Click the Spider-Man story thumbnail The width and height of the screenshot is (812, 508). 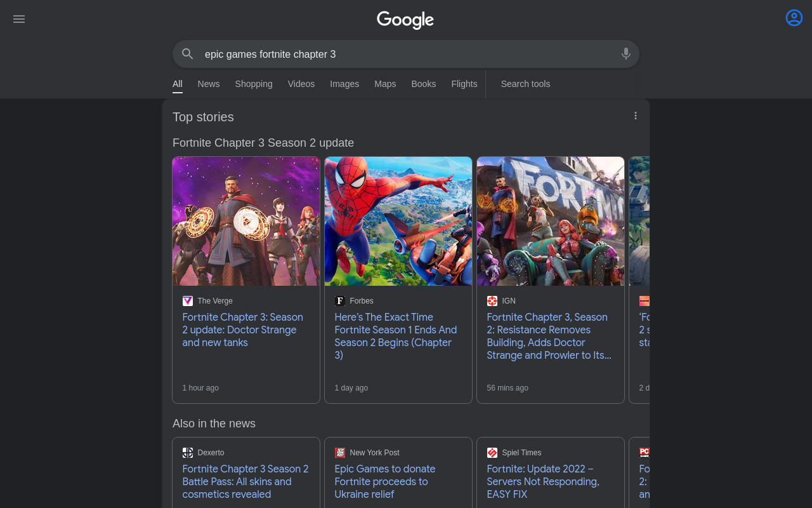click(x=398, y=221)
